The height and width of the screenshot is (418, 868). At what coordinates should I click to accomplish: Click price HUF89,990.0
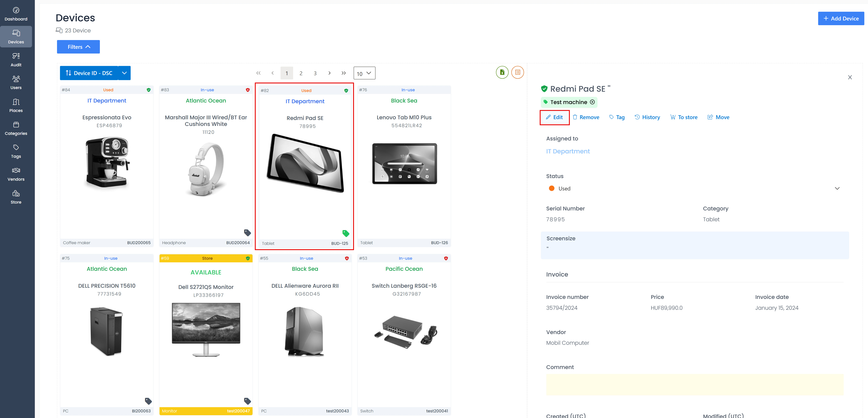click(667, 307)
